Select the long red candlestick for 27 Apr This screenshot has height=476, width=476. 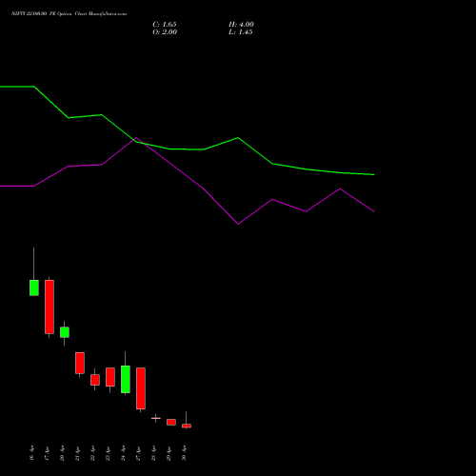141,388
